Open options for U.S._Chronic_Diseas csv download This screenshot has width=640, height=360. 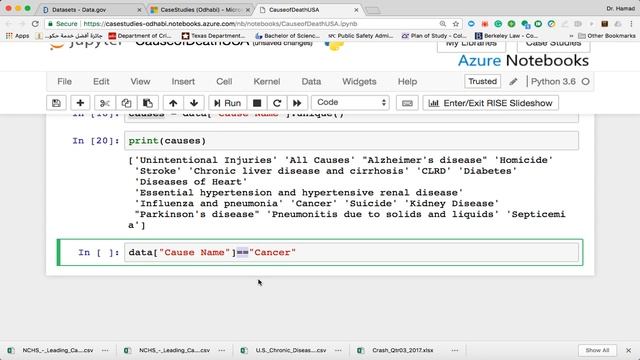pos(338,350)
